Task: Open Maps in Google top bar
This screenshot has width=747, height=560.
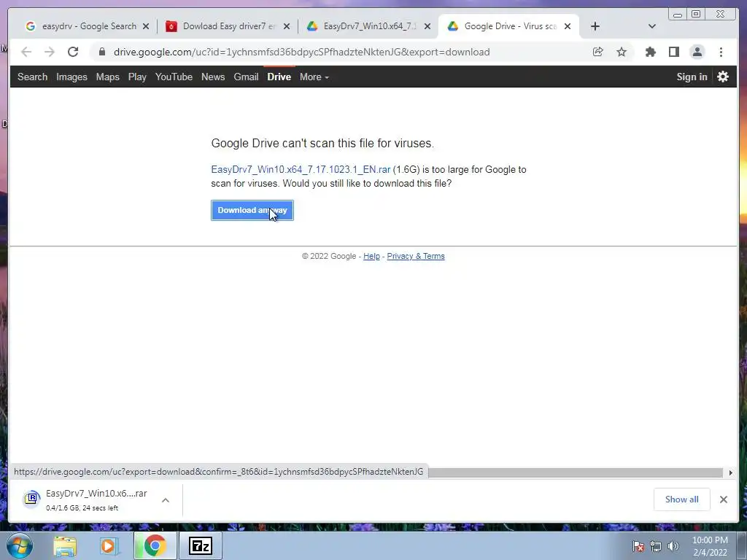Action: coord(108,77)
